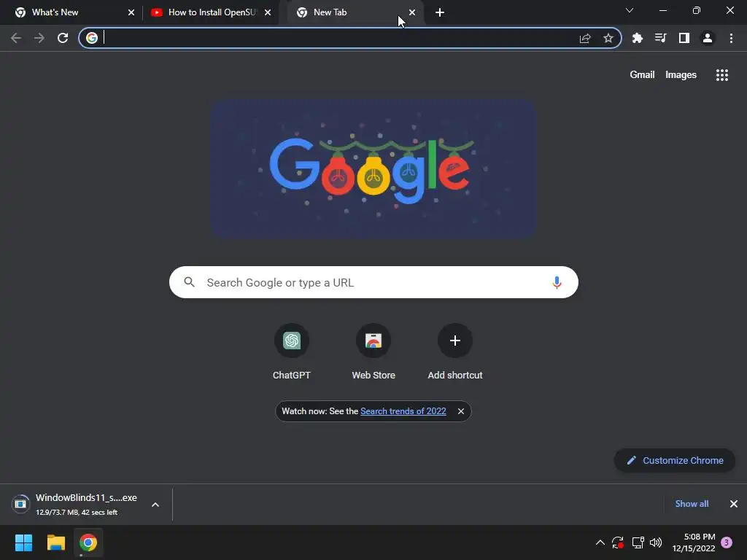Focus the Search Google or type a URL box
This screenshot has height=560, width=747.
[x=373, y=282]
